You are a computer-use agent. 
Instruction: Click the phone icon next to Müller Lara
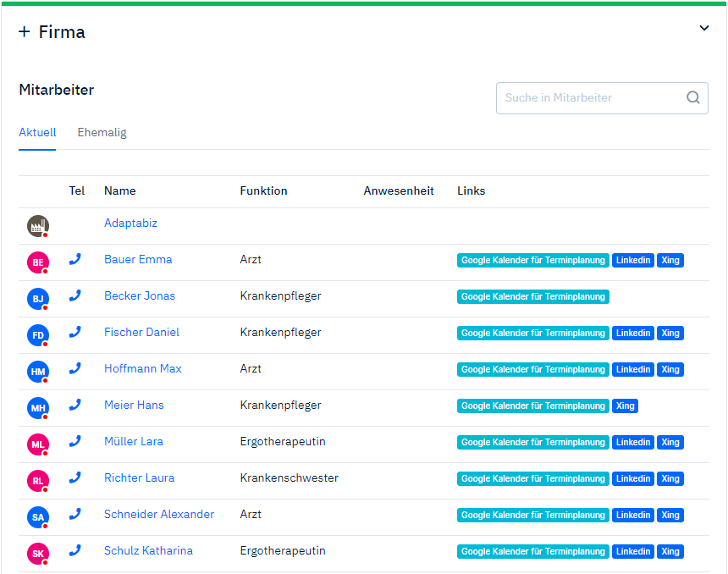click(75, 442)
